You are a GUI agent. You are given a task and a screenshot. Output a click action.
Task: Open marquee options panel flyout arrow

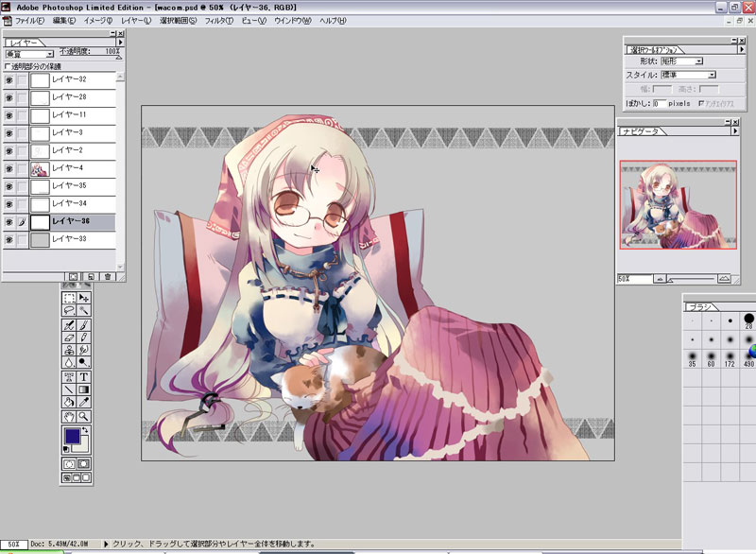point(742,49)
